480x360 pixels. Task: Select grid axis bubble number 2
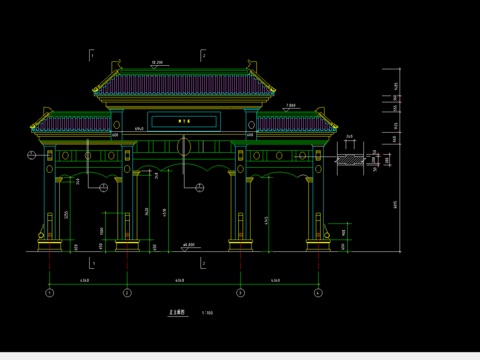pyautogui.click(x=127, y=293)
